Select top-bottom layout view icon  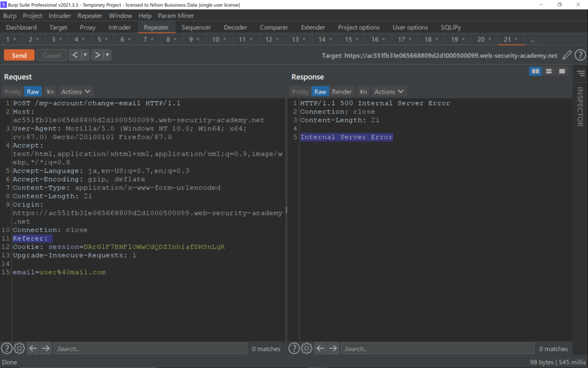click(549, 72)
